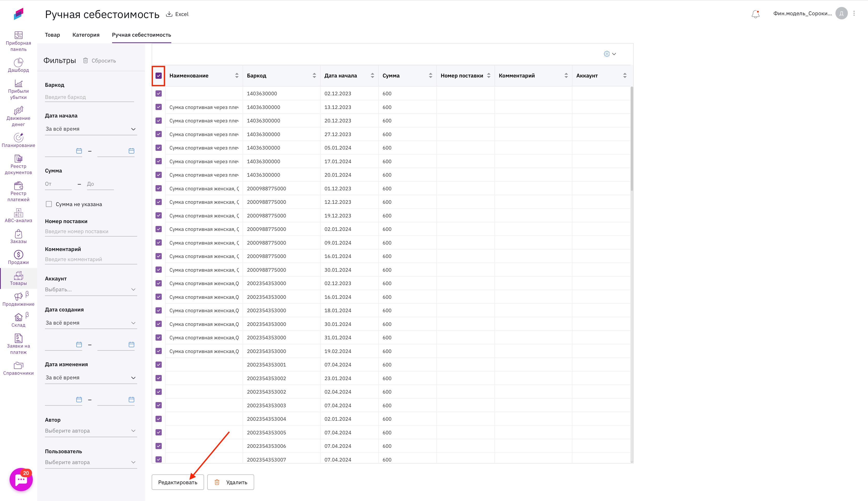The image size is (868, 501).
Task: Click calendar icon in Дата создания start
Action: click(x=79, y=345)
